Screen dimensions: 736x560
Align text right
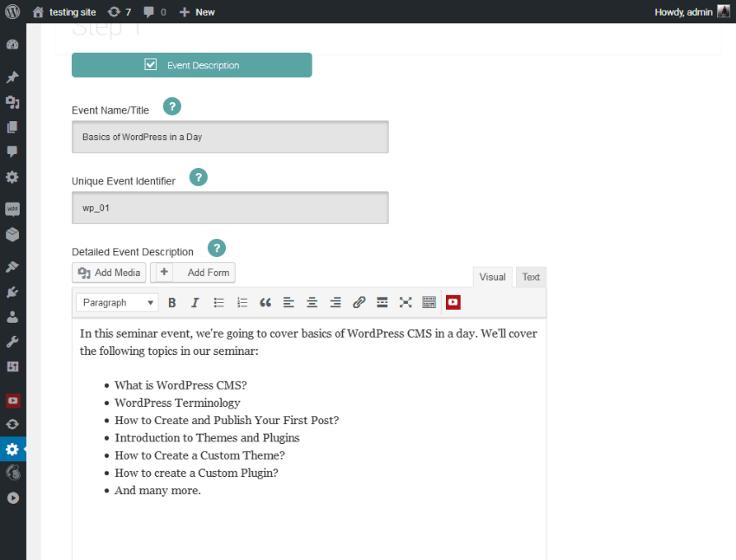point(336,303)
